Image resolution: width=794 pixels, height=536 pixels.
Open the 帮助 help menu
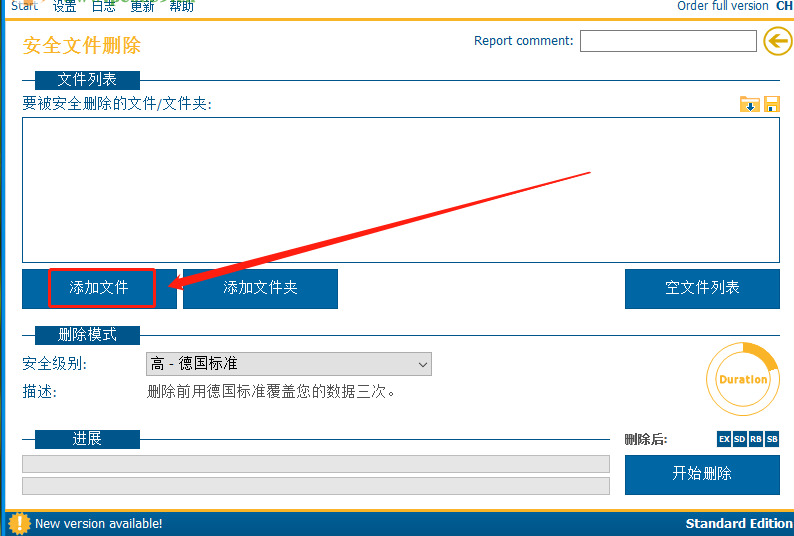(x=181, y=6)
